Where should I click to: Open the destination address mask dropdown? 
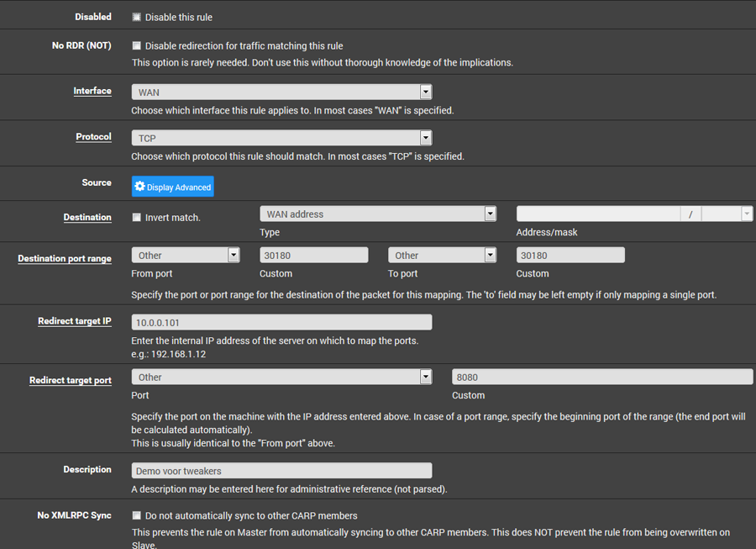coord(727,214)
